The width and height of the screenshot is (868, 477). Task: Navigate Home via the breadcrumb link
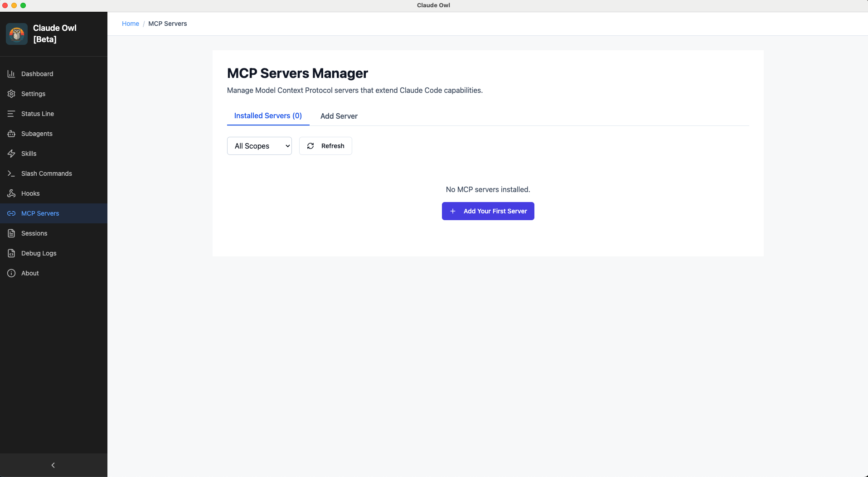(131, 24)
